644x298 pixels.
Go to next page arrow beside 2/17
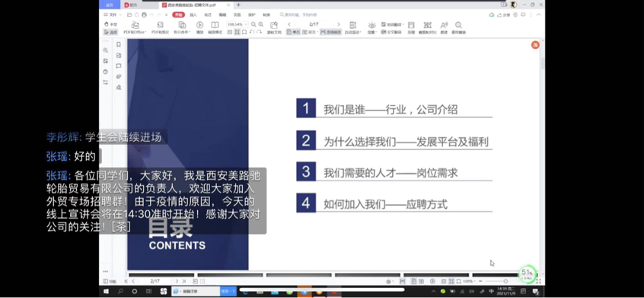(339, 24)
